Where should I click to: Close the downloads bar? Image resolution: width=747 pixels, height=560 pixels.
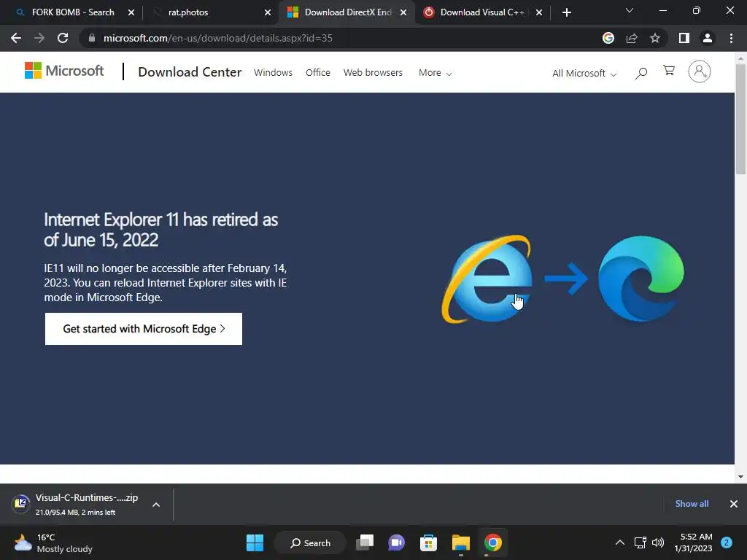pos(734,504)
